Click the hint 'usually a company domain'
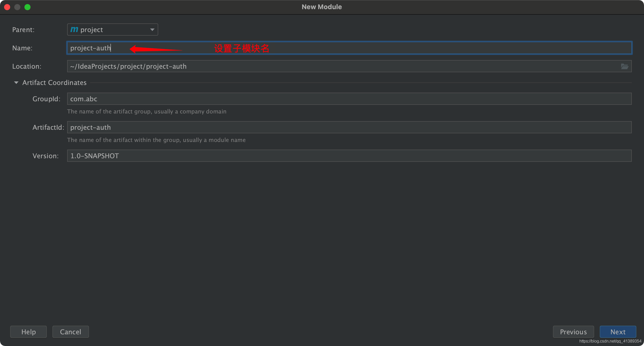 [x=190, y=111]
